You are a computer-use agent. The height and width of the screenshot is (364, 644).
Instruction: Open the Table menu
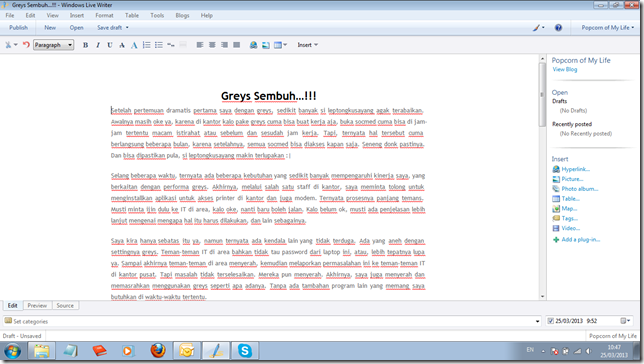(132, 15)
